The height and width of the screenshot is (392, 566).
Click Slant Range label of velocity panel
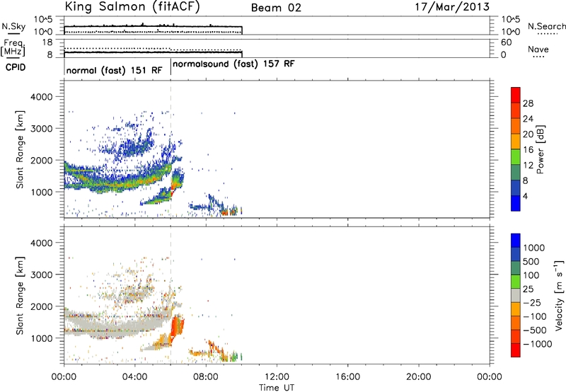click(x=20, y=296)
